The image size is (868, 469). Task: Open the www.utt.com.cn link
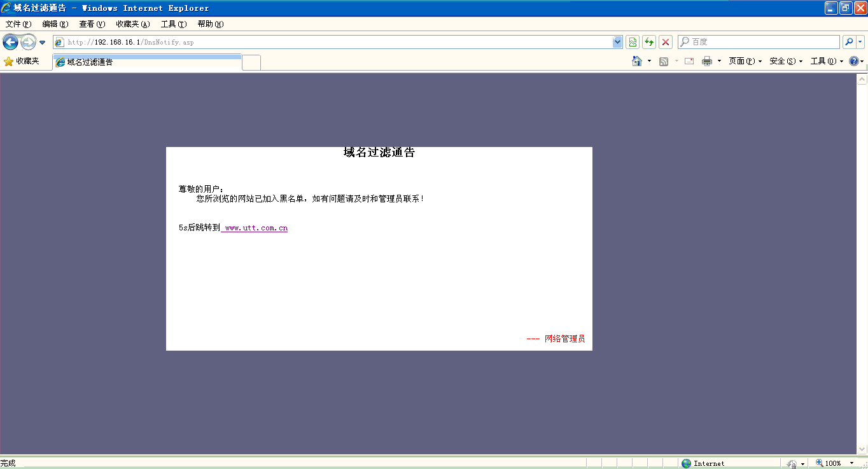click(256, 227)
